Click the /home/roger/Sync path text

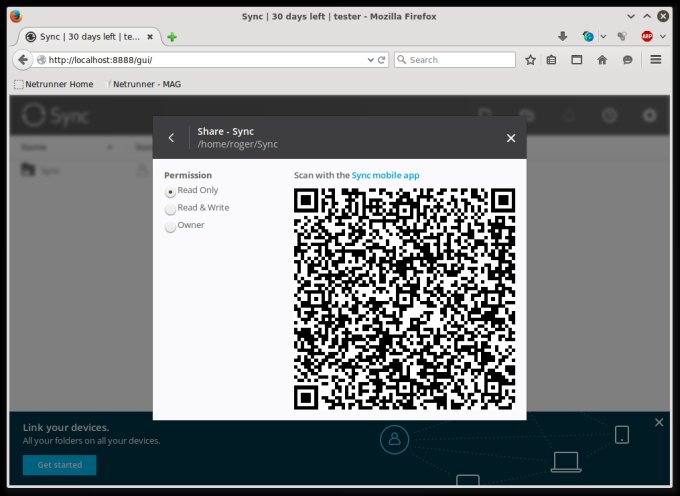[x=237, y=144]
